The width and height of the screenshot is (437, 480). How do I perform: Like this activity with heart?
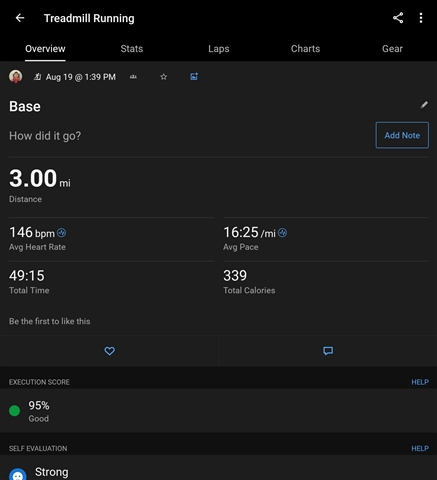tap(109, 351)
